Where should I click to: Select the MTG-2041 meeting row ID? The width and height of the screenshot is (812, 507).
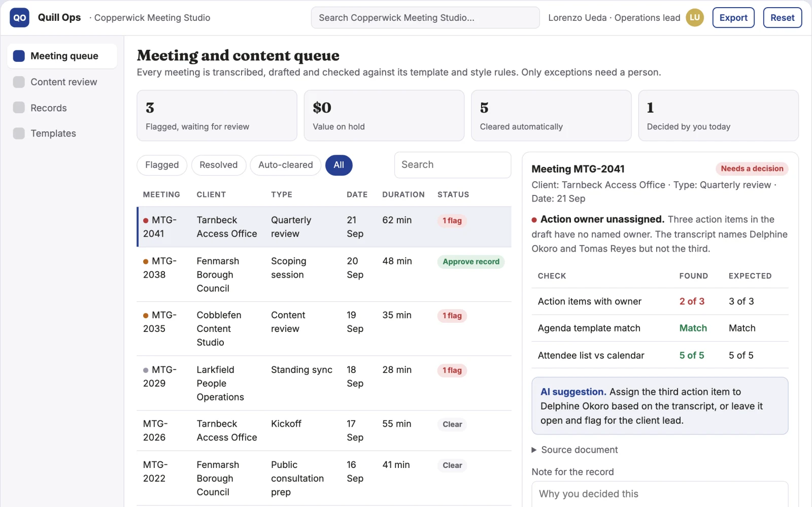click(x=160, y=227)
